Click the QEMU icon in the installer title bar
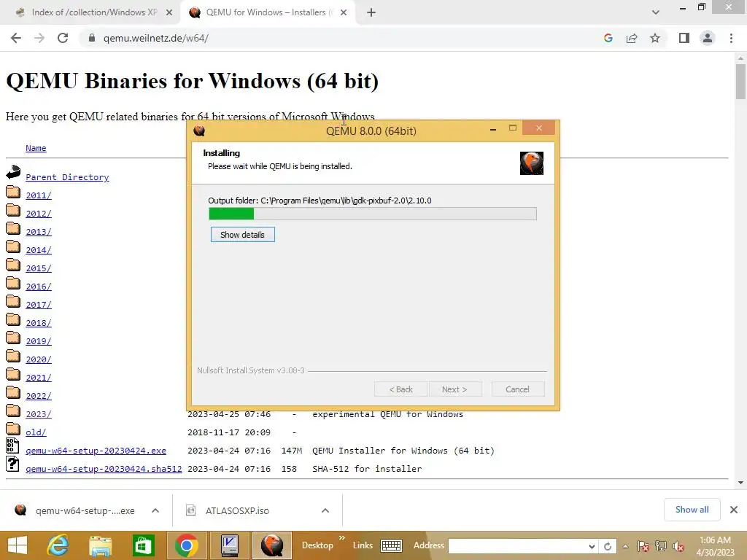The image size is (747, 560). [199, 131]
